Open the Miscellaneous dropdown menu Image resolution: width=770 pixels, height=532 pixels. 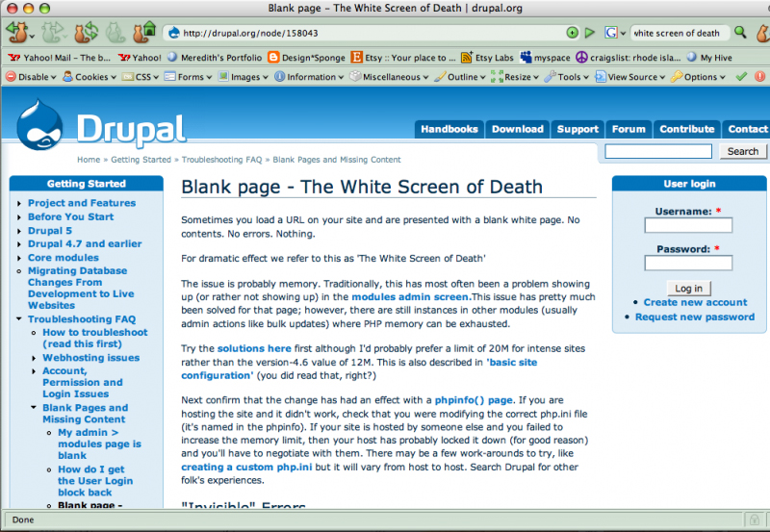[389, 77]
